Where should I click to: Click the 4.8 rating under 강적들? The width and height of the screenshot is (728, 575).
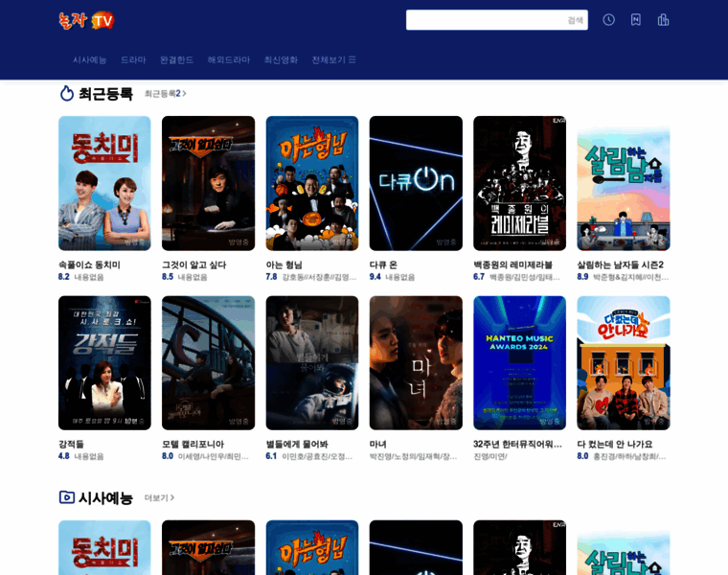click(64, 456)
